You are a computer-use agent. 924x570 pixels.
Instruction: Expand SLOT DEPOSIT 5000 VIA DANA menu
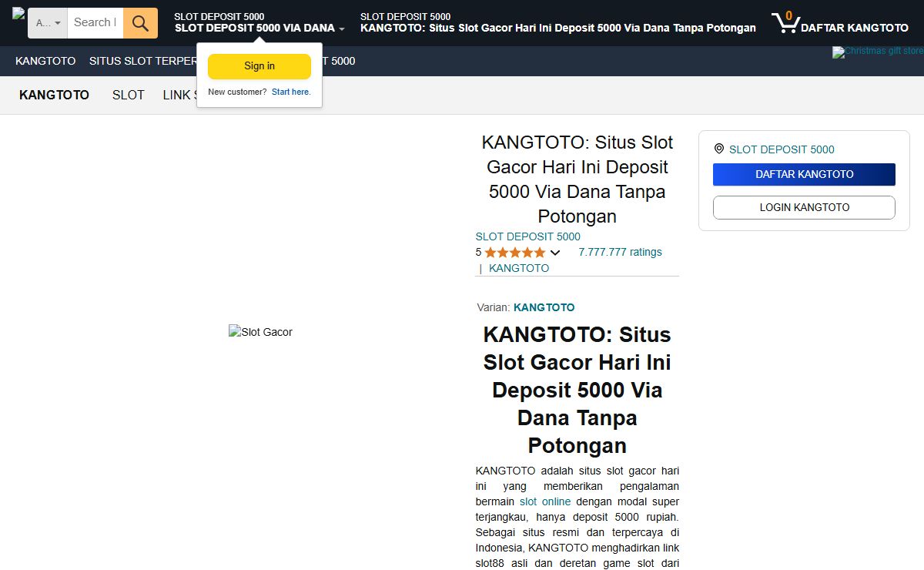(x=259, y=22)
